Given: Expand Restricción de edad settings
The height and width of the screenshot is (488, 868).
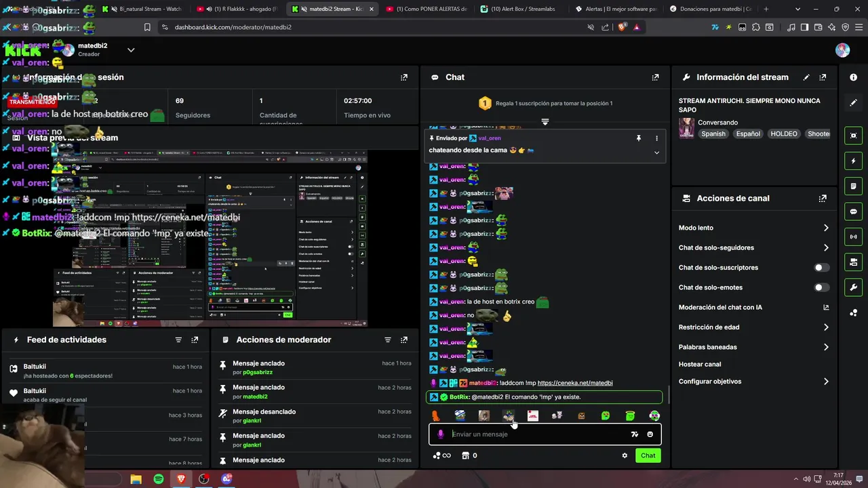Looking at the screenshot, I should coord(826,327).
